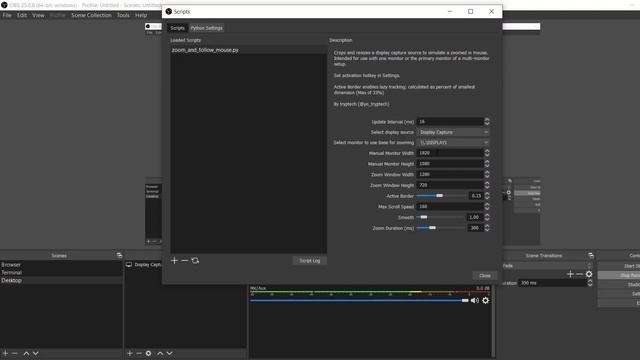Click the Start Streaming button in Controls
The width and height of the screenshot is (640, 360).
[x=619, y=266]
